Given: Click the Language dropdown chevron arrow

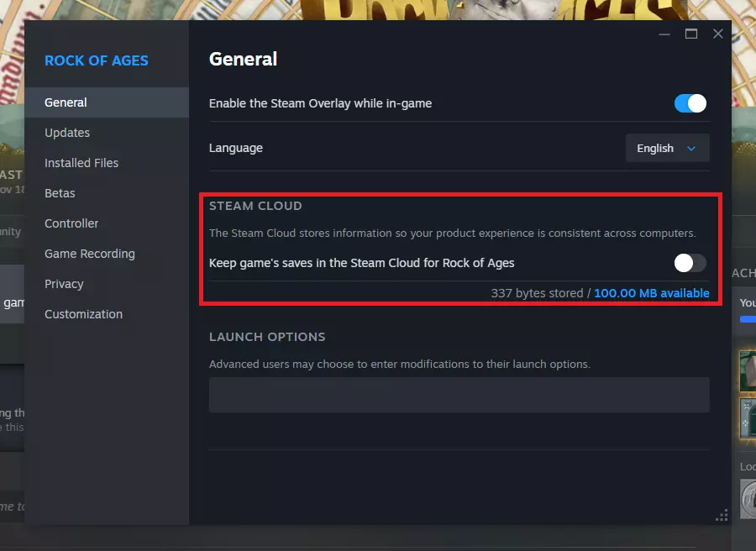Looking at the screenshot, I should click(x=691, y=149).
